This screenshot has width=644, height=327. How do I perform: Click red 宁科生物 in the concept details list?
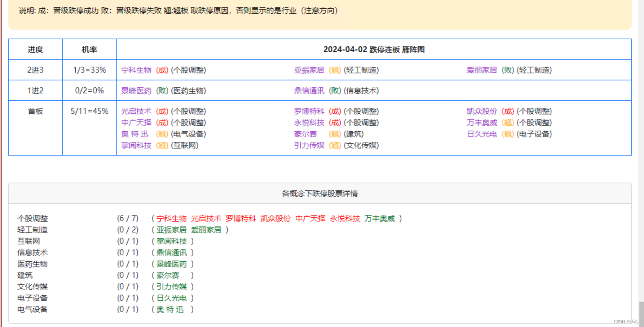(172, 218)
